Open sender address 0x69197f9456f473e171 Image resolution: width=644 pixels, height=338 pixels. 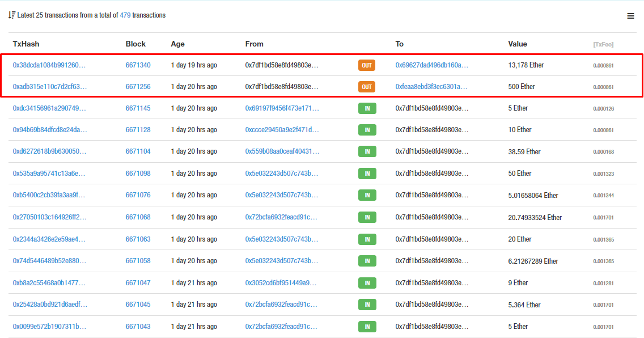[x=282, y=108]
